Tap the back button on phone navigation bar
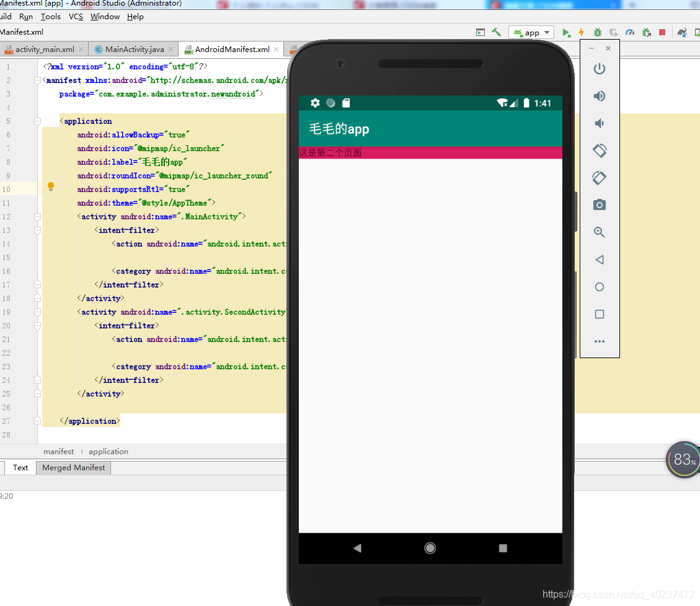 click(x=357, y=548)
